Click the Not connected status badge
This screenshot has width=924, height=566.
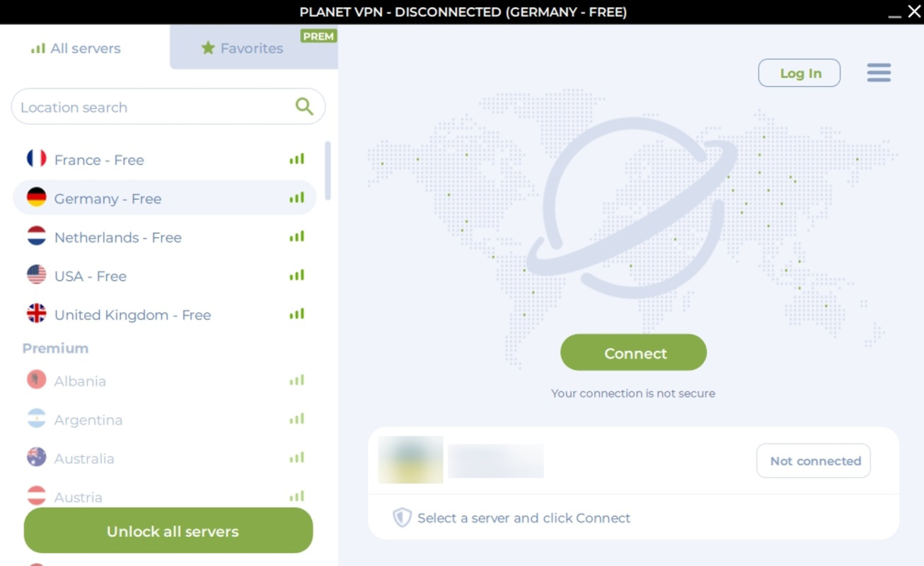click(x=813, y=461)
